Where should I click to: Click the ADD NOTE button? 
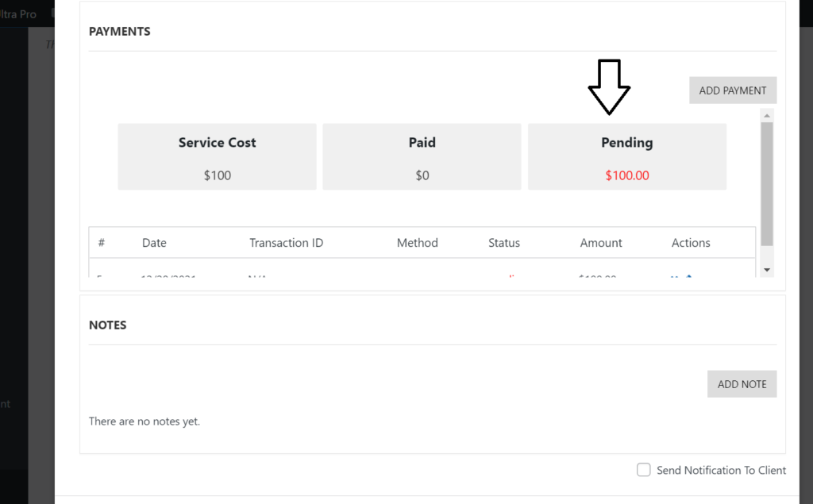tap(742, 384)
